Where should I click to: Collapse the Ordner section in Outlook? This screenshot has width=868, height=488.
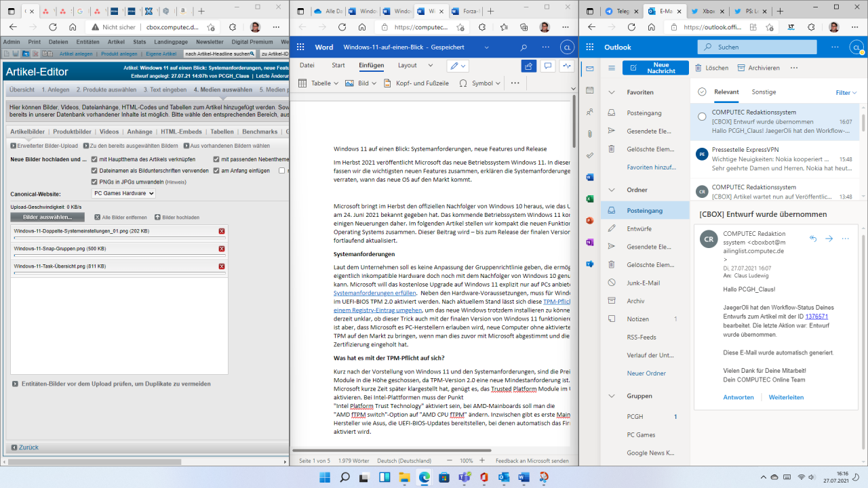(x=612, y=190)
